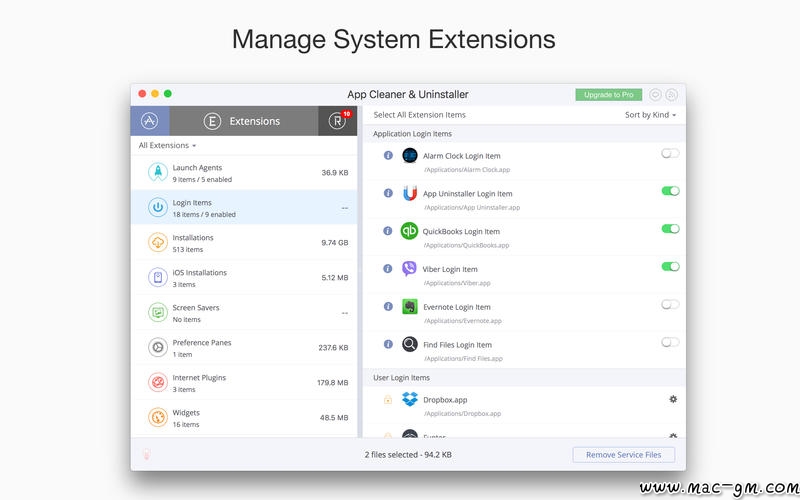Click the QuickBooks app icon
Screen dimensions: 800x500
pyautogui.click(x=409, y=231)
